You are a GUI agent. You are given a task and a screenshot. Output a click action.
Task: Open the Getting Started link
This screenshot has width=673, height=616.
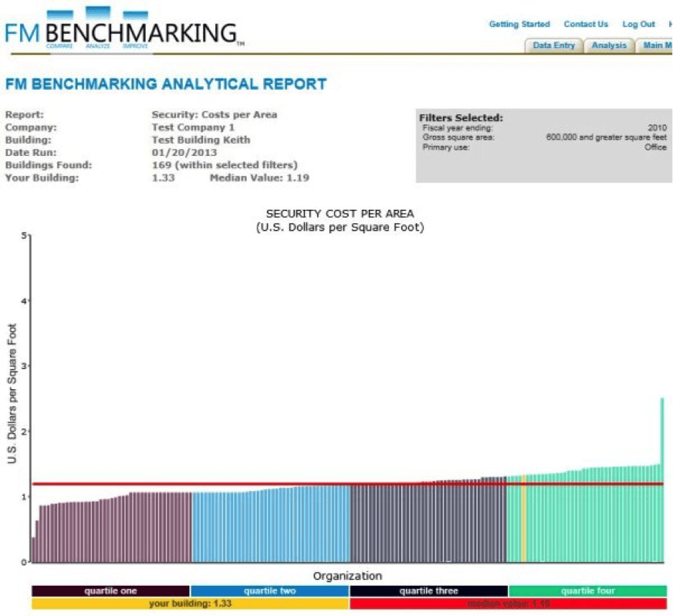[519, 24]
